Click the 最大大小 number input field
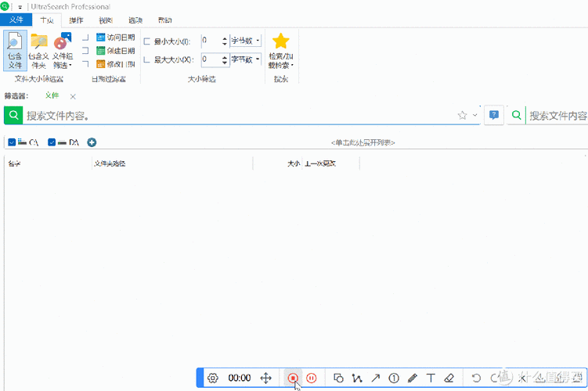The height and width of the screenshot is (391, 588). pos(211,59)
